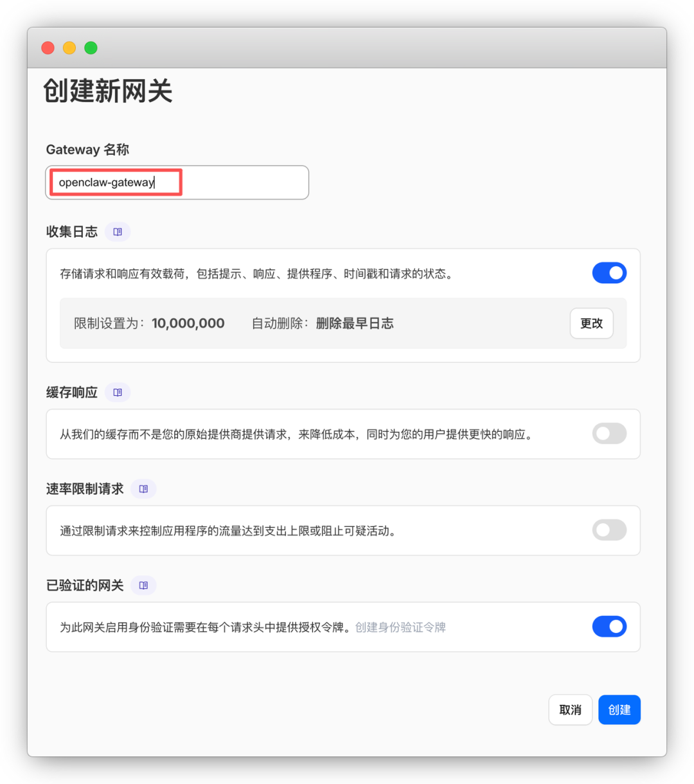
Task: Click the 创建新网关 dialog heading
Action: tap(108, 91)
